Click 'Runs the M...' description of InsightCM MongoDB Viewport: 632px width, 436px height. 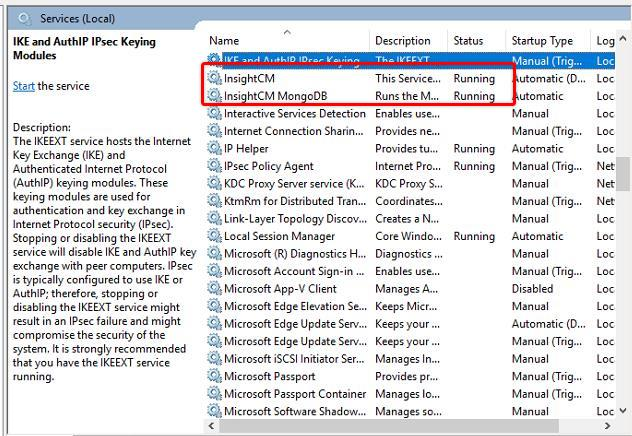[x=407, y=96]
